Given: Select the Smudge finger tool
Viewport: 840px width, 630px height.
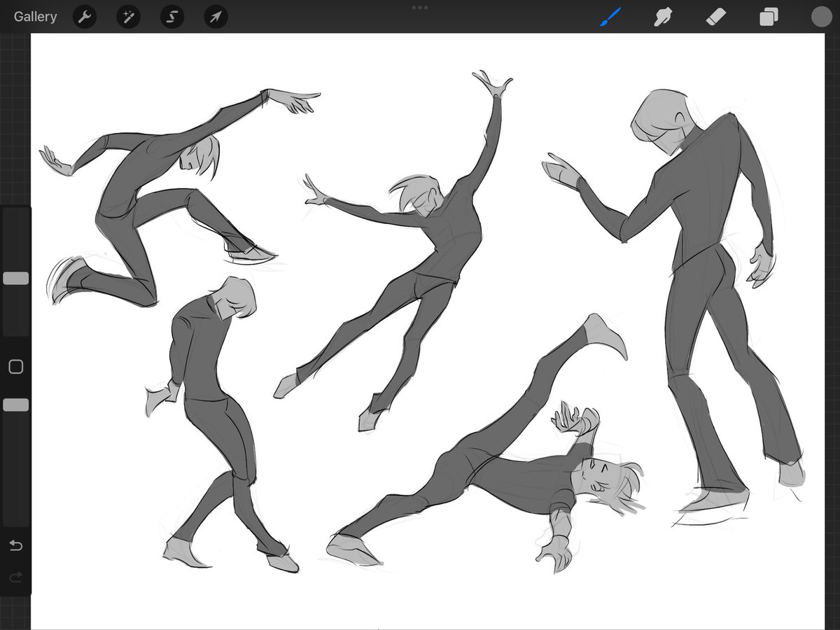Looking at the screenshot, I should [x=662, y=17].
